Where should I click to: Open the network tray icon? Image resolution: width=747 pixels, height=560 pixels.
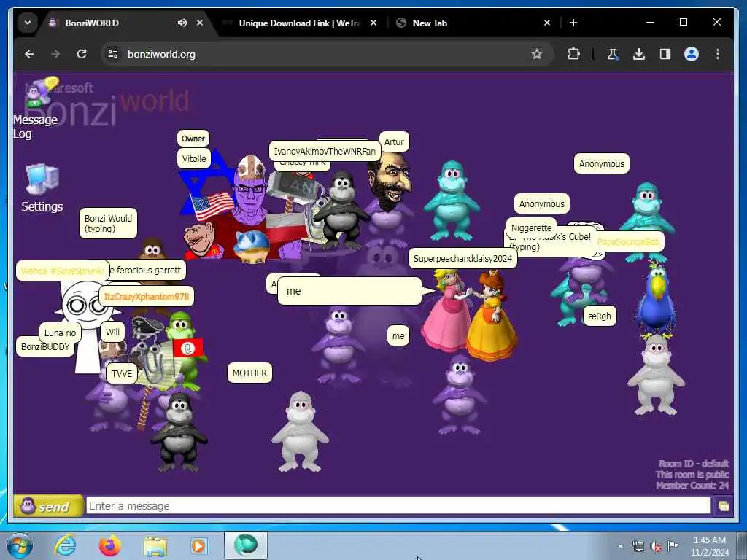638,547
